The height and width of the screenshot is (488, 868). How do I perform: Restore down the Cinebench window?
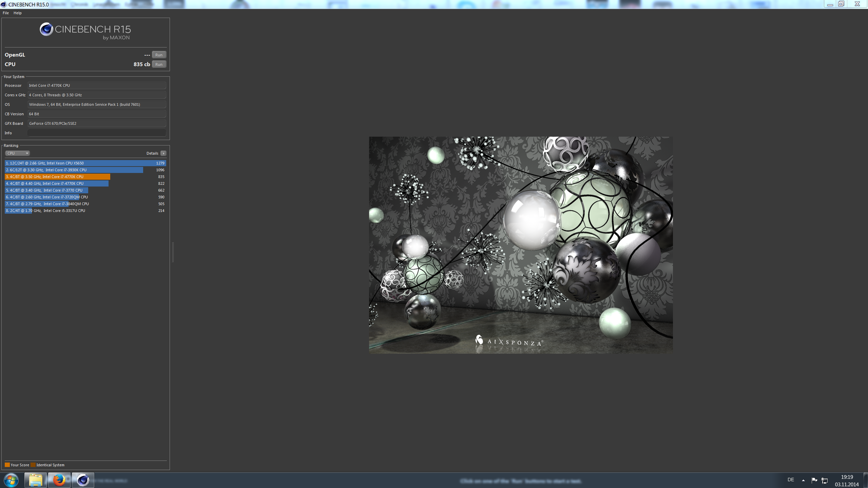(x=842, y=4)
